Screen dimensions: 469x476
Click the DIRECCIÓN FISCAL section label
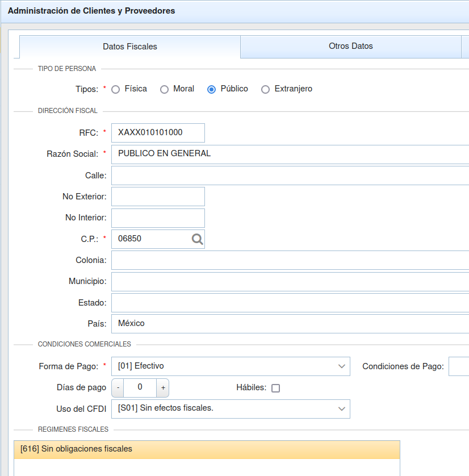coord(68,111)
